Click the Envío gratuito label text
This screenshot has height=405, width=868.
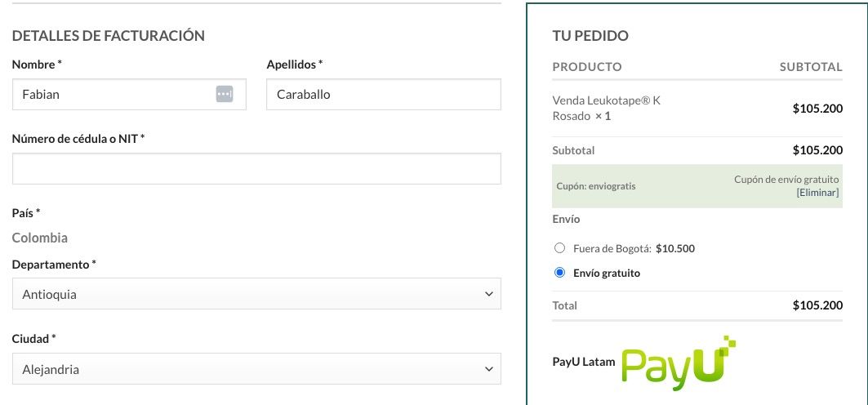[607, 274]
